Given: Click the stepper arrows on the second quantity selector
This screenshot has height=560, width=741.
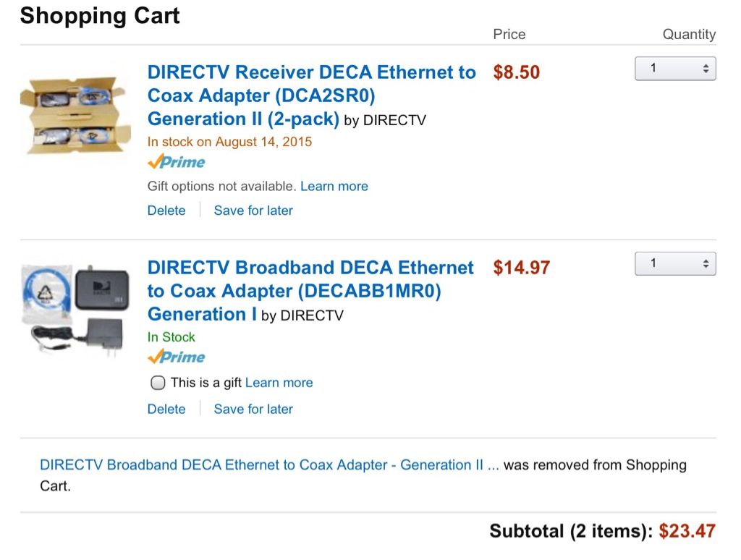Looking at the screenshot, I should 706,263.
